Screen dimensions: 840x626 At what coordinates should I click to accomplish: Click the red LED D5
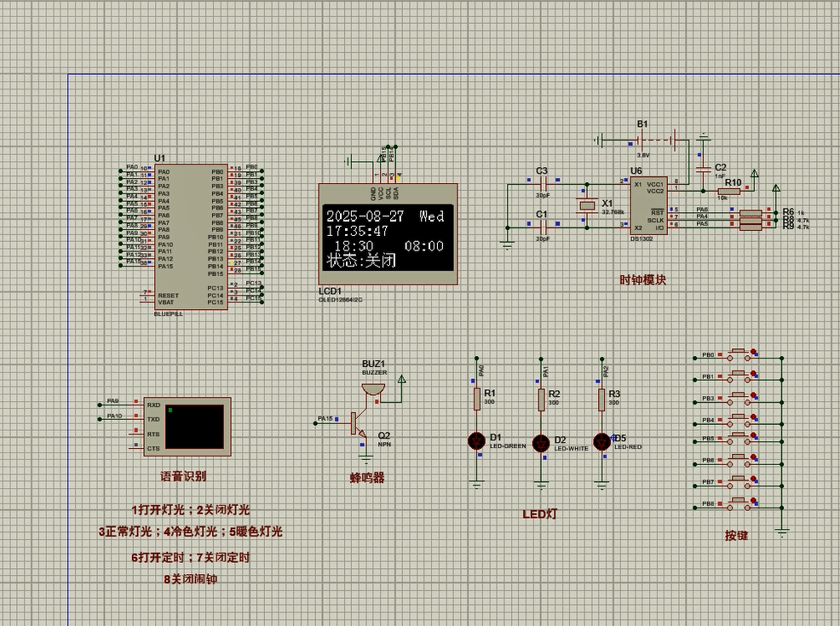point(602,441)
